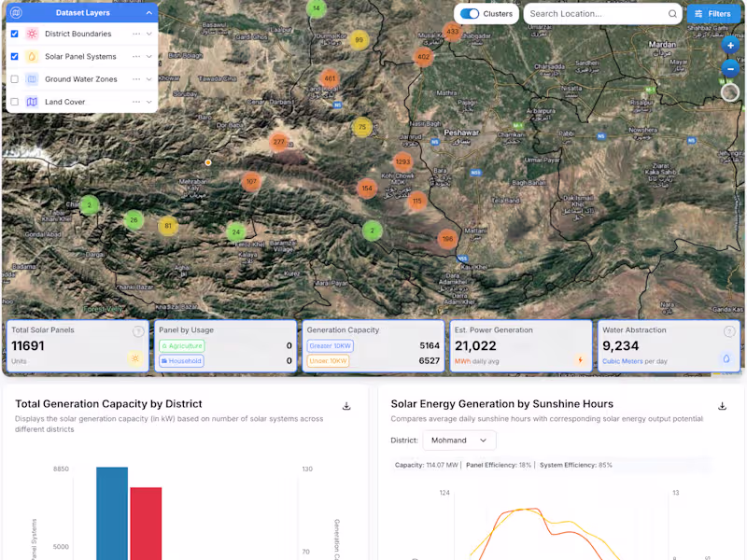This screenshot has width=747, height=560.
Task: Click the 461 cluster marker
Action: [330, 78]
